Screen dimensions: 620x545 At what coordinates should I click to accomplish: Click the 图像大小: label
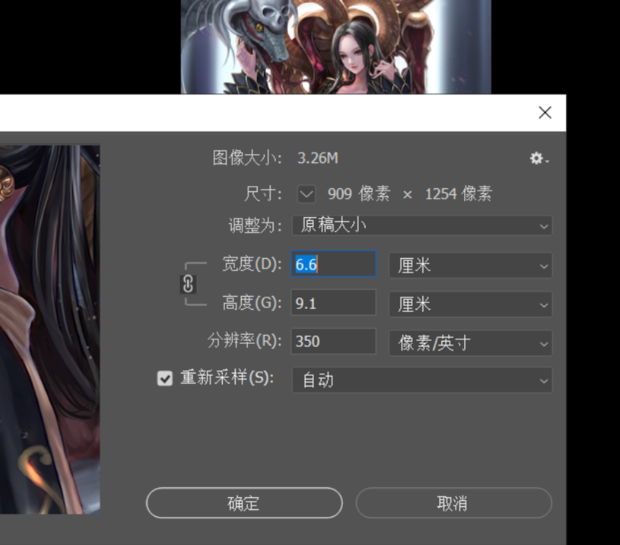(x=247, y=158)
